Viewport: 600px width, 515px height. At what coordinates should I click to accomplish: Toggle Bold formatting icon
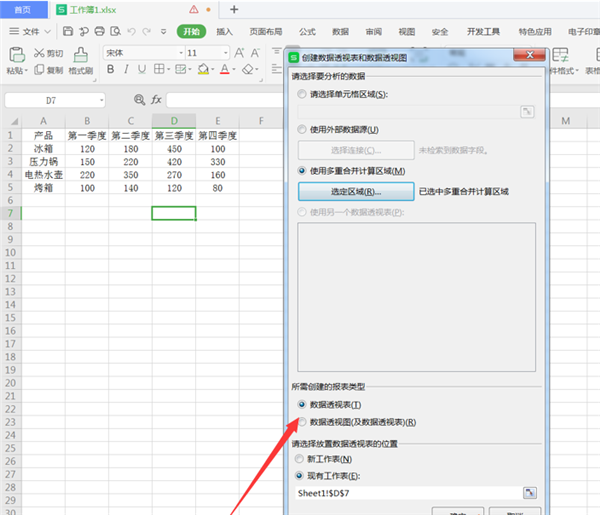[x=111, y=70]
